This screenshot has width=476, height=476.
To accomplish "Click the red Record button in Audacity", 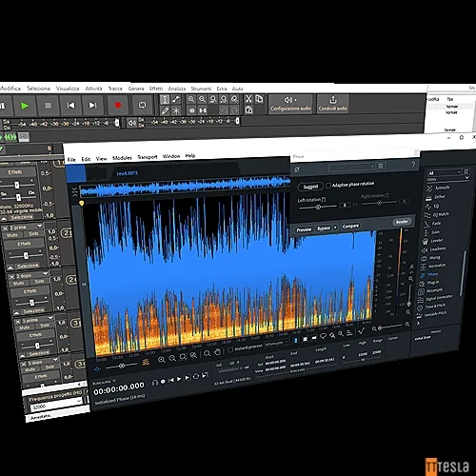I will tap(118, 105).
